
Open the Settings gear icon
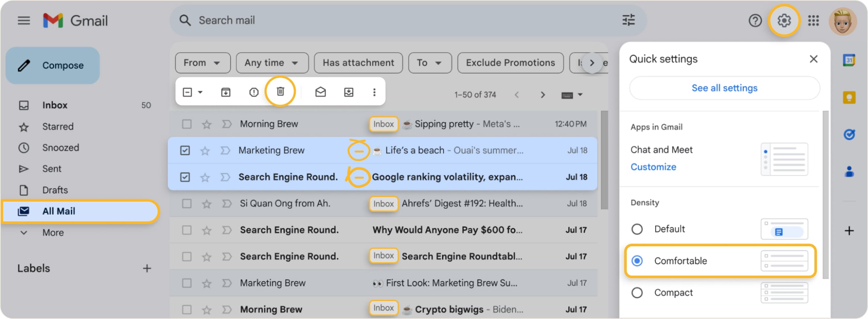(784, 20)
